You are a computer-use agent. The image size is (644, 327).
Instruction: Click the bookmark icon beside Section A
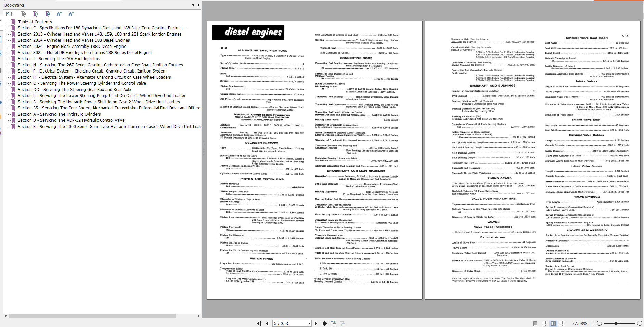pyautogui.click(x=13, y=114)
